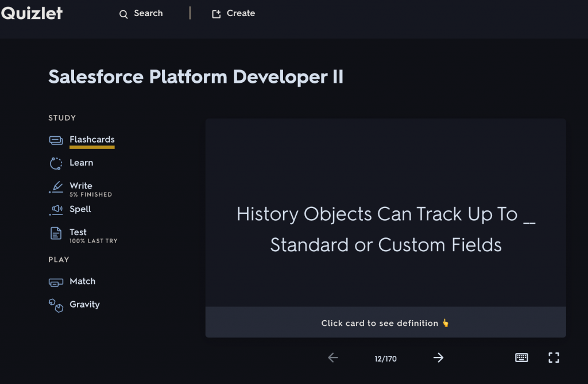Screen dimensions: 588x384
Task: Click the Flashcards mode icon
Action: [x=56, y=140]
